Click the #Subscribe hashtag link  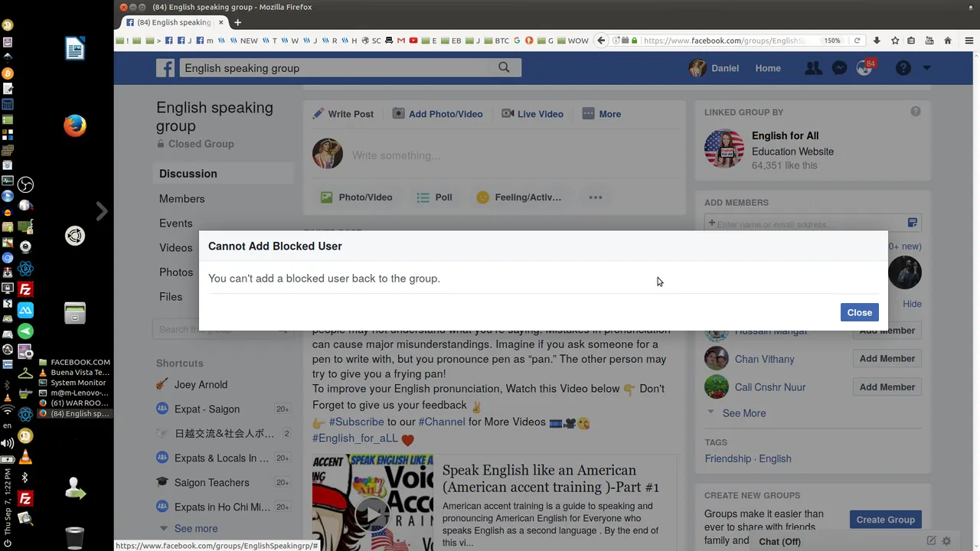(356, 422)
